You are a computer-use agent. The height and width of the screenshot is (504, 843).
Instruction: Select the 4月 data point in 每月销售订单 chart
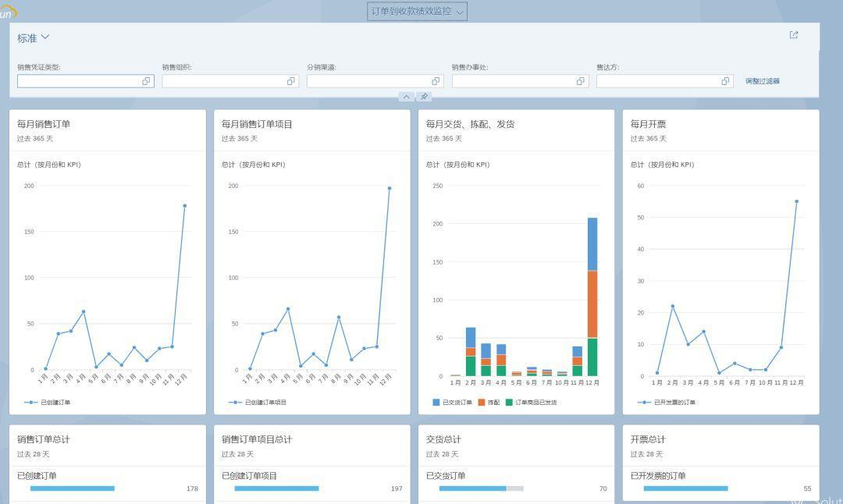click(x=84, y=311)
